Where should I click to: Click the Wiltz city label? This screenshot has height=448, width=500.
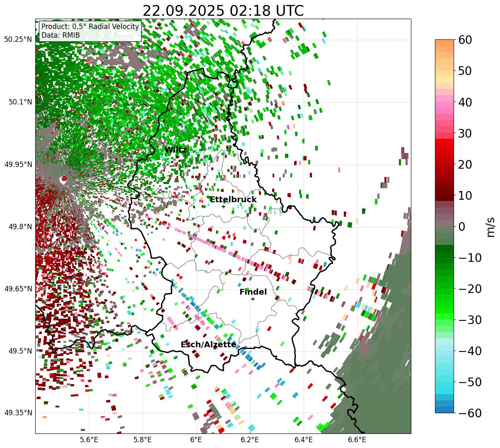click(176, 150)
